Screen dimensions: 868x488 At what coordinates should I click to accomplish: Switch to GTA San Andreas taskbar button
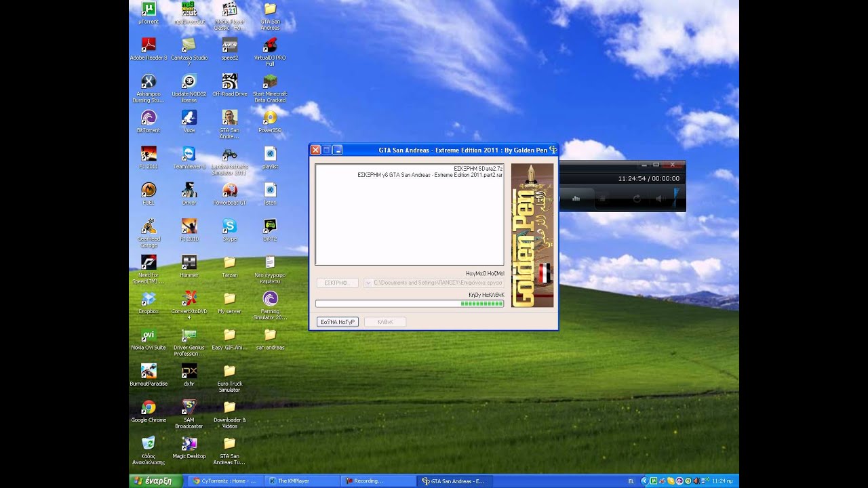coord(455,481)
